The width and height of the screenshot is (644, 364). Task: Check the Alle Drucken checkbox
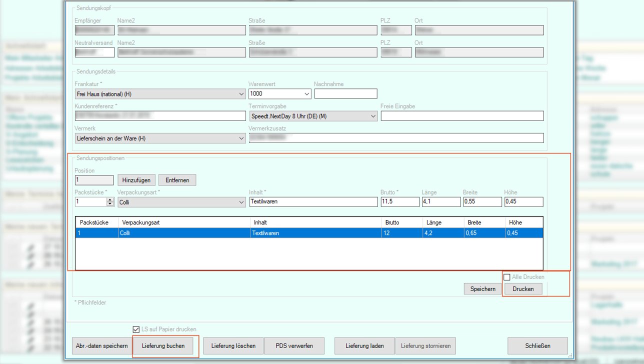point(507,277)
